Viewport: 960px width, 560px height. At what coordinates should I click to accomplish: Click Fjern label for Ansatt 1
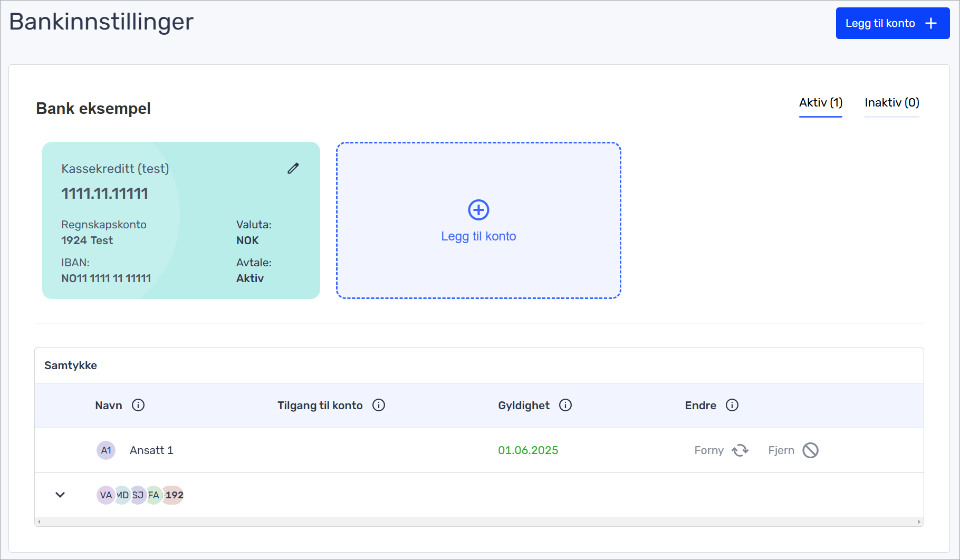[781, 450]
